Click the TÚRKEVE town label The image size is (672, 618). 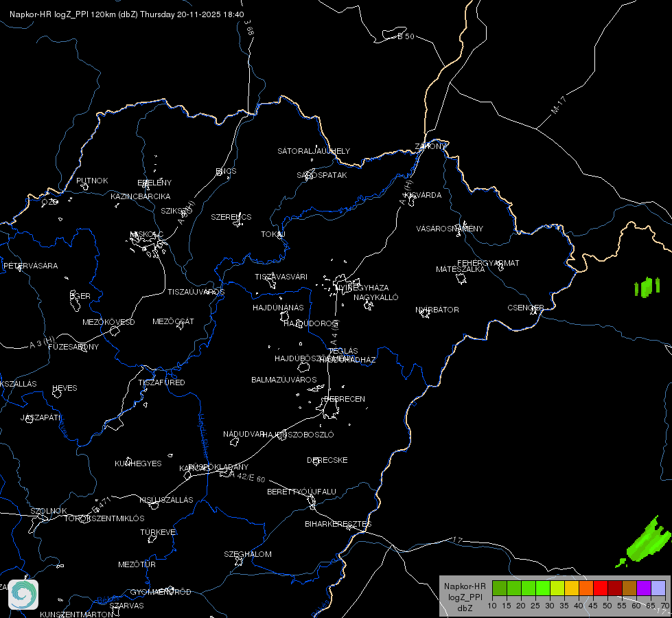158,531
